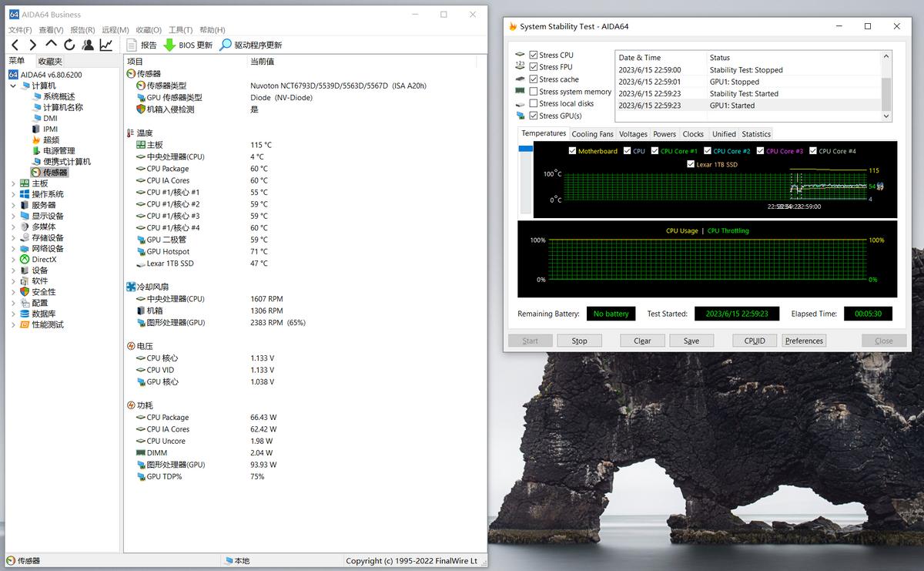Click the report document icon
This screenshot has height=571, width=924.
coord(132,45)
